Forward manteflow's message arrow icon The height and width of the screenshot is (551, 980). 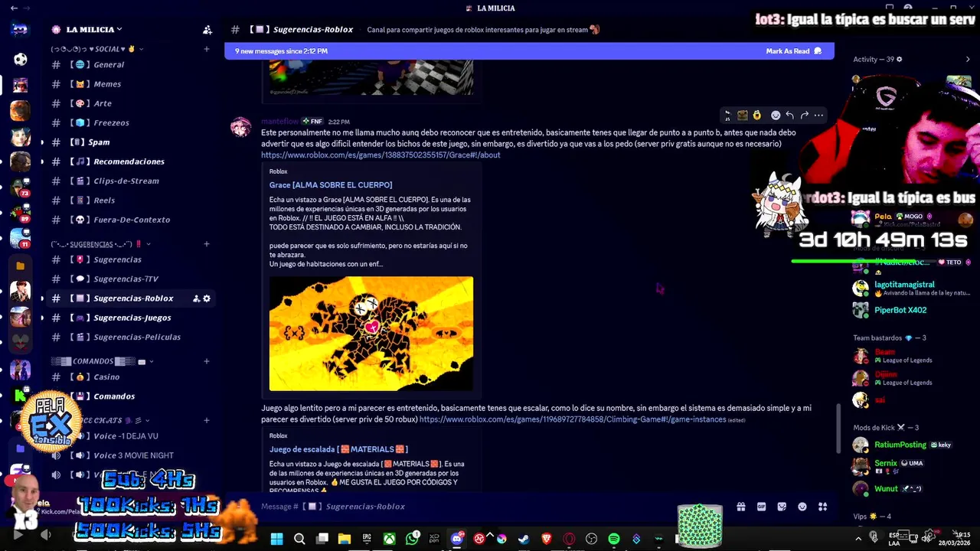pyautogui.click(x=804, y=116)
